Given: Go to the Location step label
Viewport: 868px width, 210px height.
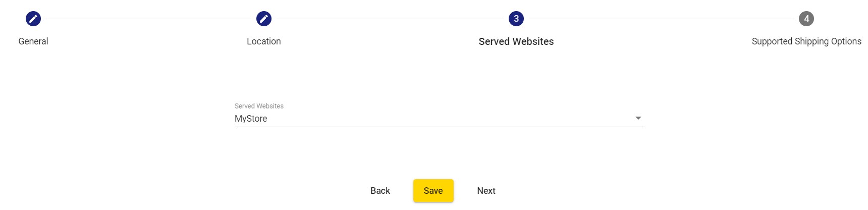Looking at the screenshot, I should 264,41.
